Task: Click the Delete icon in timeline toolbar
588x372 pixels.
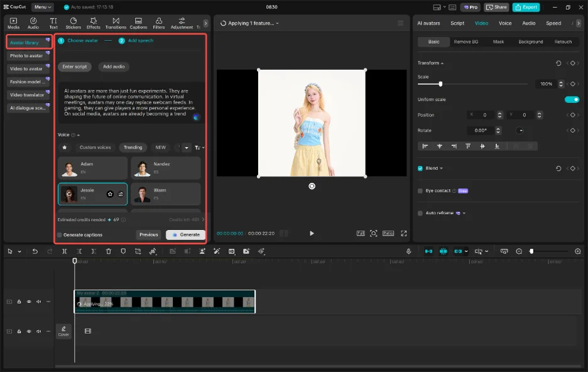Action: pyautogui.click(x=109, y=251)
